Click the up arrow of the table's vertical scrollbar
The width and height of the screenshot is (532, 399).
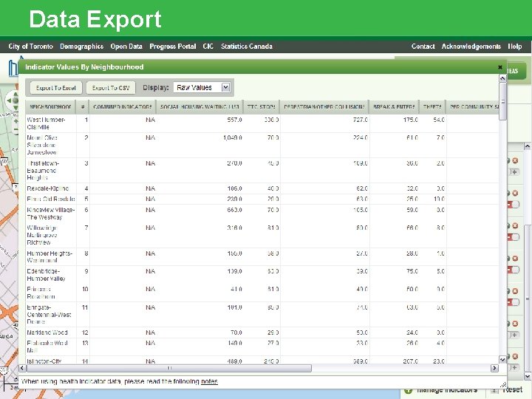[x=503, y=78]
